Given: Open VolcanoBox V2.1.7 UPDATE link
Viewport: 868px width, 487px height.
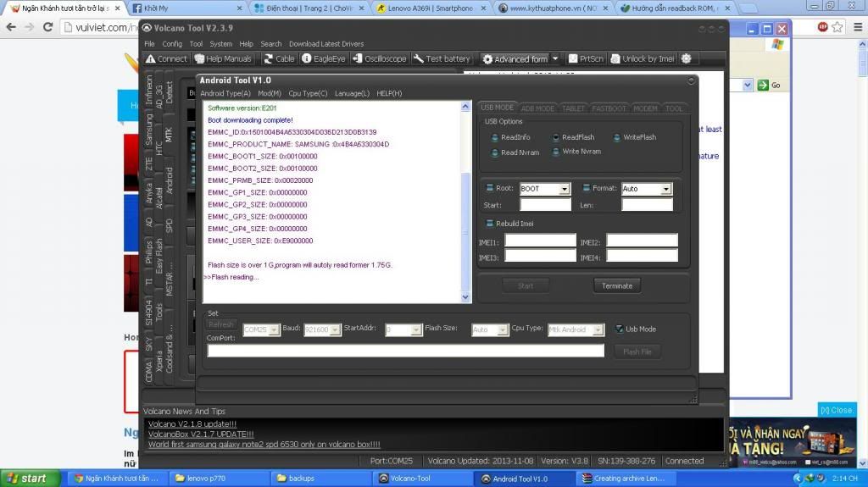Looking at the screenshot, I should click(x=201, y=434).
